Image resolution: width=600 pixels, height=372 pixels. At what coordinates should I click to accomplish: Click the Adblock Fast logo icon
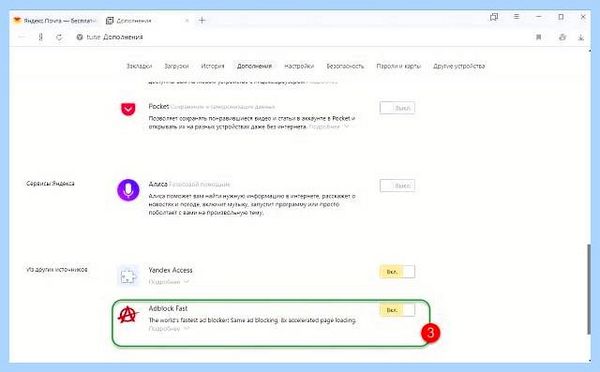pyautogui.click(x=128, y=315)
